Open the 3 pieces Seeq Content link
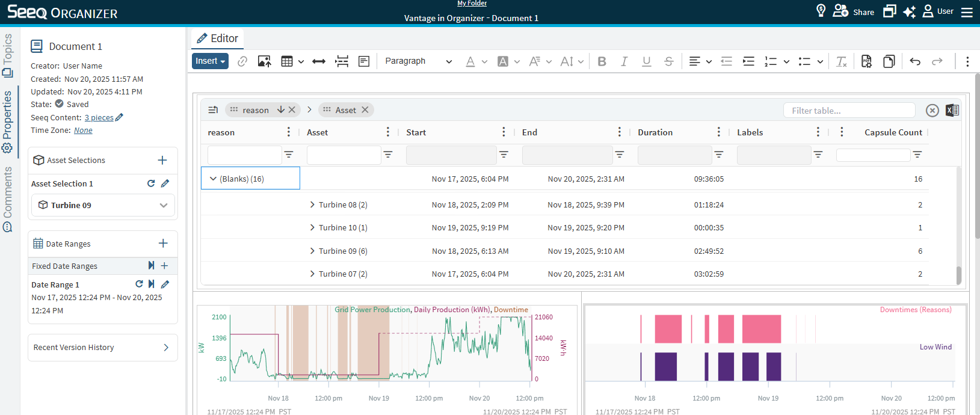 pyautogui.click(x=99, y=118)
